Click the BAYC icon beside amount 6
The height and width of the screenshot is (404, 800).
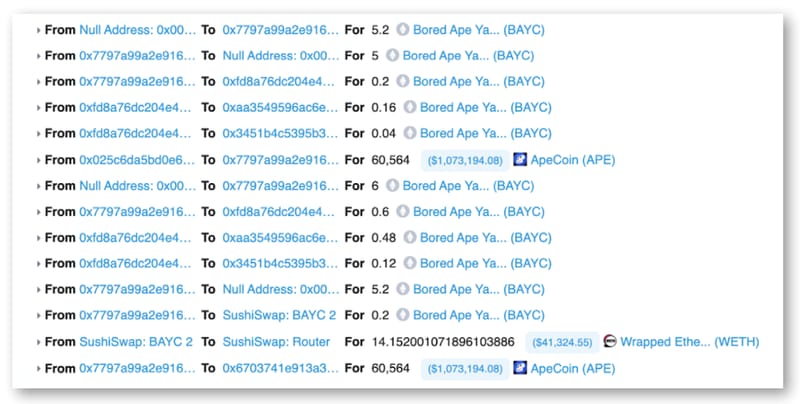(392, 185)
